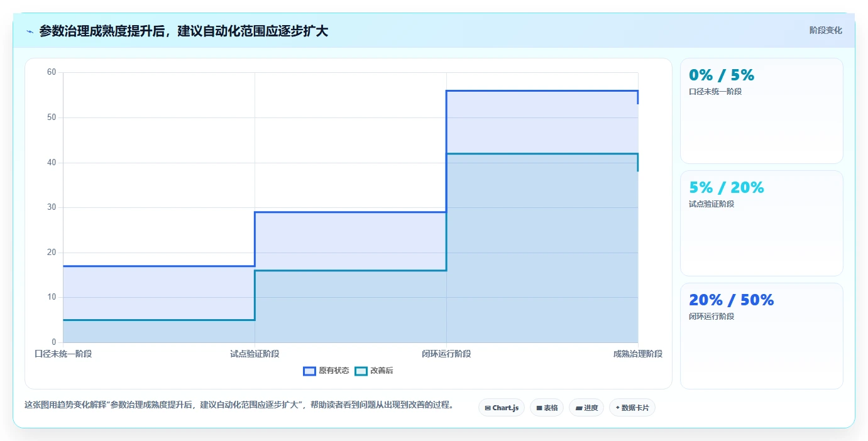Click the y-axis value 30
This screenshot has width=868, height=441.
click(52, 207)
